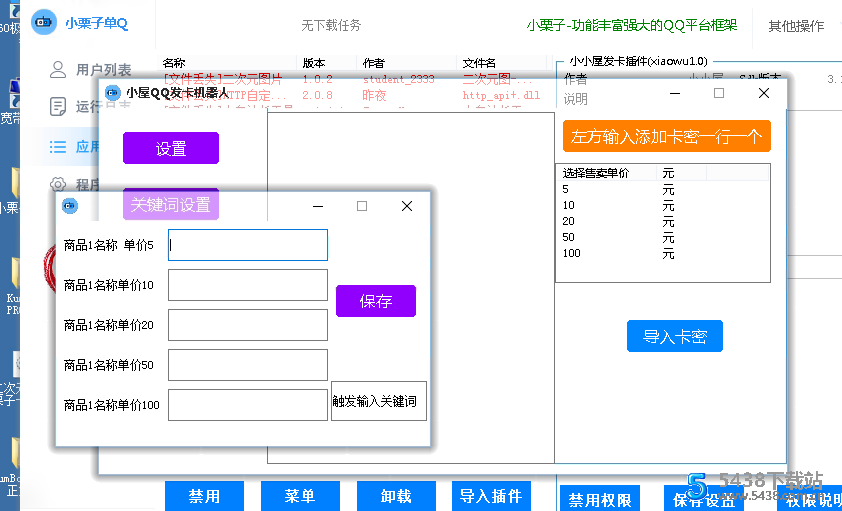Viewport: 842px width, 511px height.
Task: Click the 卸载 uninstall button
Action: click(396, 496)
